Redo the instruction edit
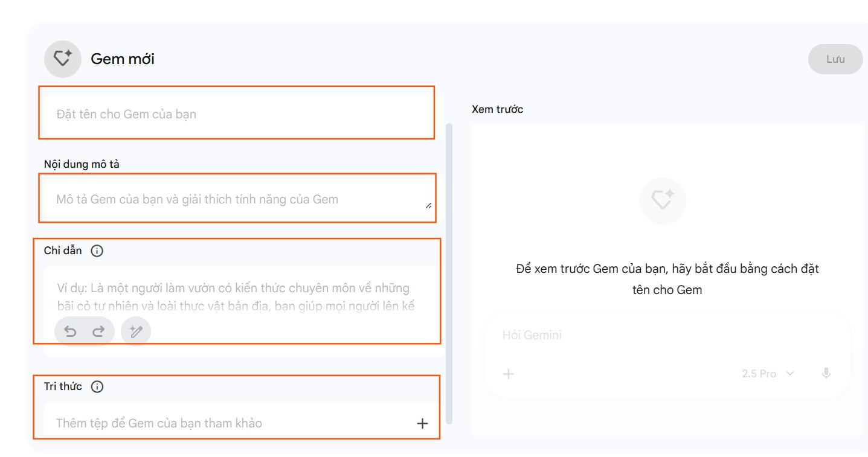 click(x=98, y=331)
